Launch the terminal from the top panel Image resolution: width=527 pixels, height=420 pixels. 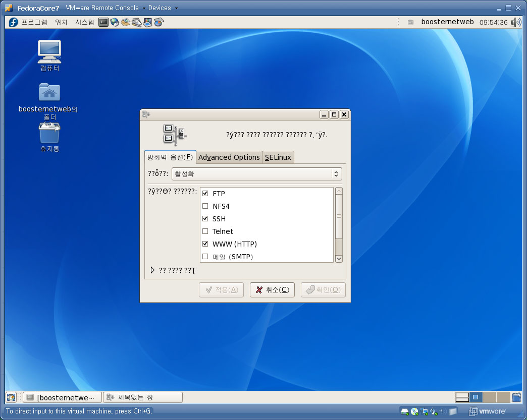coord(103,22)
